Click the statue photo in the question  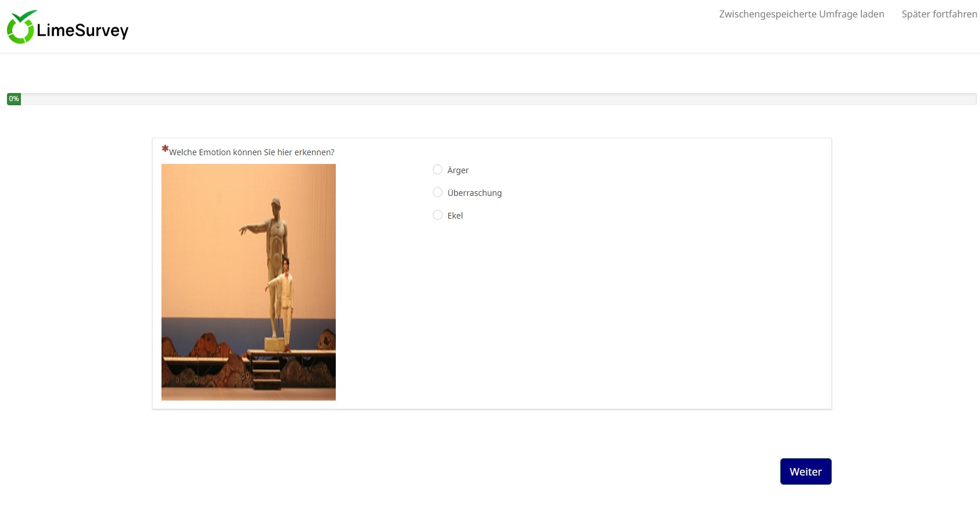[x=248, y=282]
